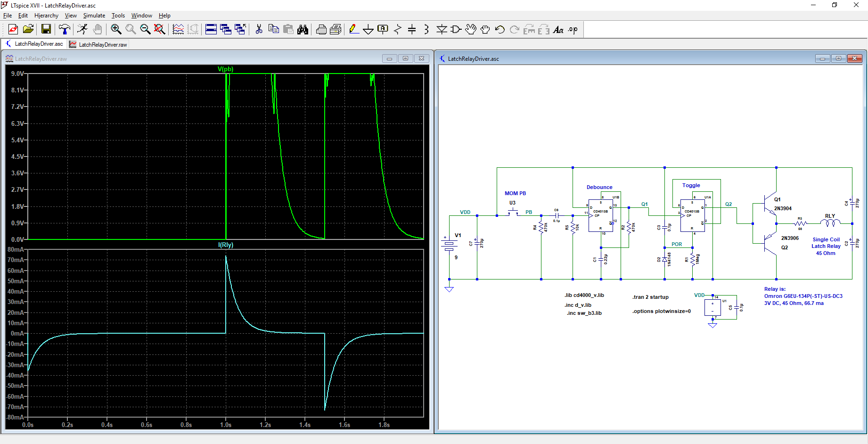Click the I(Rly) trace label

(226, 245)
